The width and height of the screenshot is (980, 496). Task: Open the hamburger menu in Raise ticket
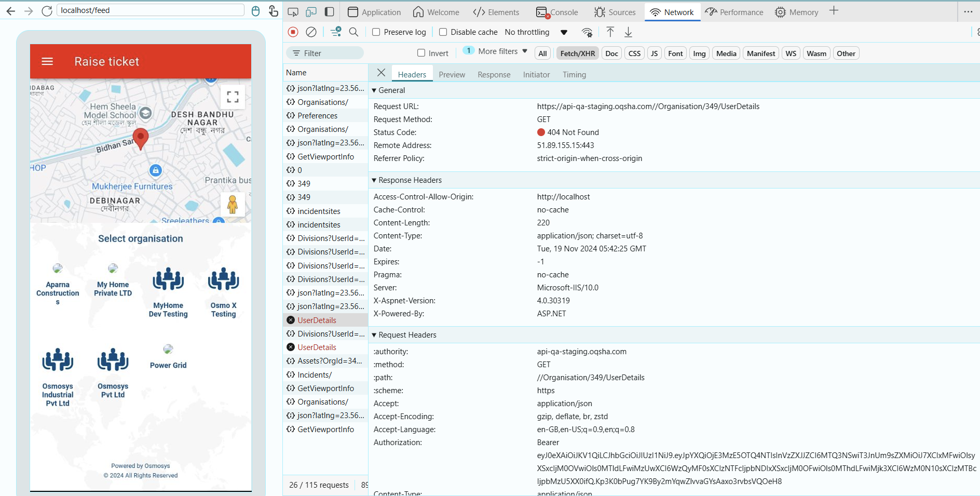pos(47,61)
